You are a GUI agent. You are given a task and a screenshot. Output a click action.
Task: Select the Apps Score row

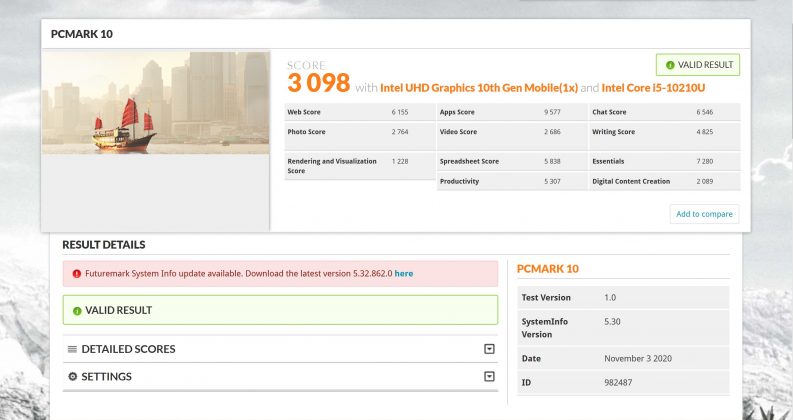point(510,112)
